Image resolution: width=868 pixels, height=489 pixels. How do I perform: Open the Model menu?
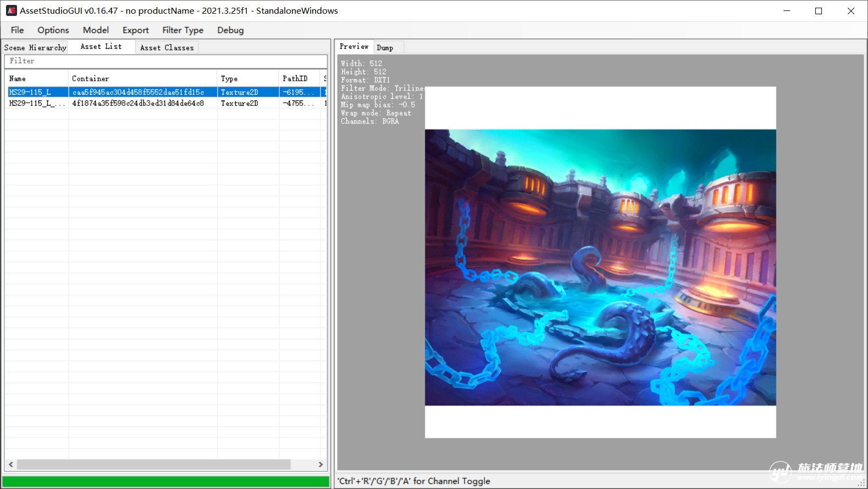click(x=96, y=30)
